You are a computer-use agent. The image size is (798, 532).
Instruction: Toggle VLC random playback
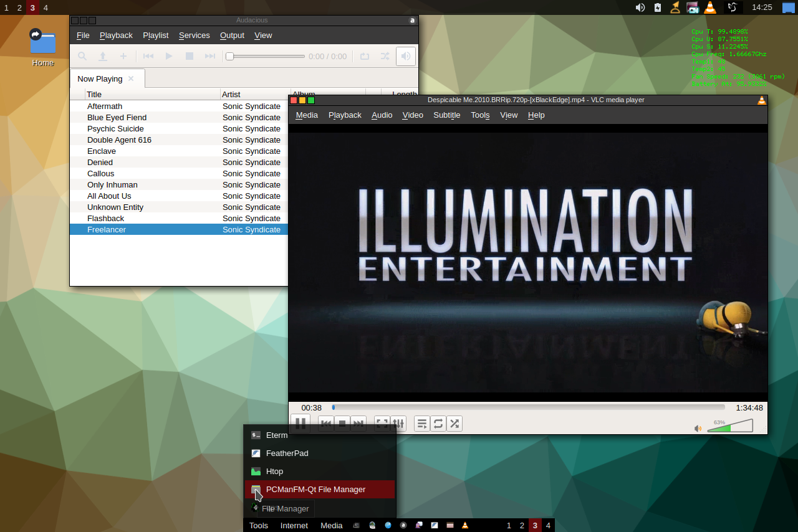(454, 424)
